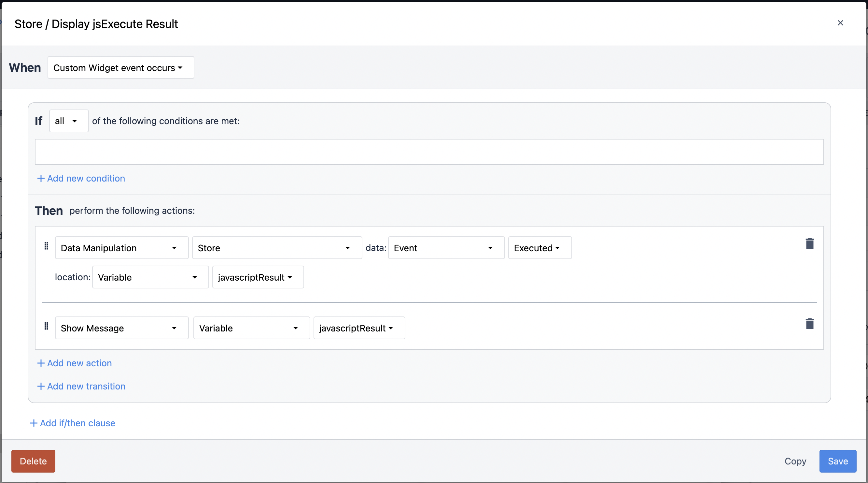Open the javascriptResult dropdown in location row

[x=258, y=277]
